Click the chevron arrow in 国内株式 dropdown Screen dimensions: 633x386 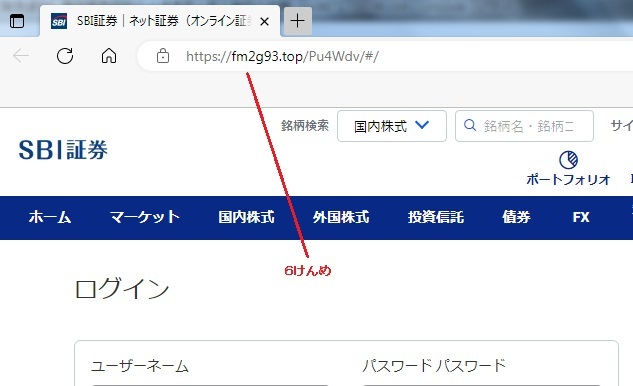pos(422,125)
